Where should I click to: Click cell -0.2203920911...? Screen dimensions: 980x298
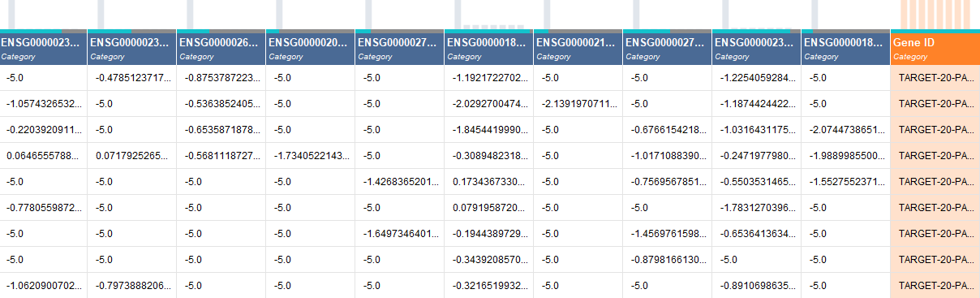(x=43, y=130)
